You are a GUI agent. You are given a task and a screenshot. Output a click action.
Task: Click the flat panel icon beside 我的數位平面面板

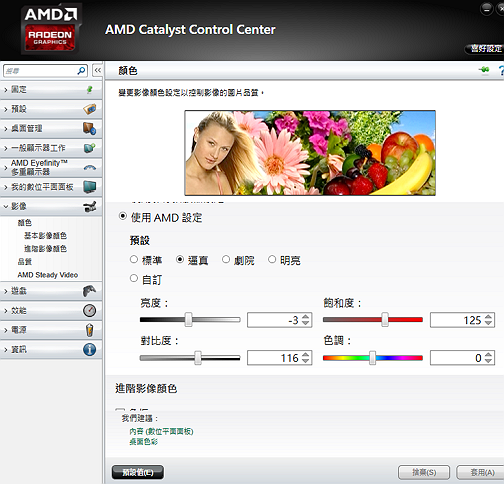90,187
